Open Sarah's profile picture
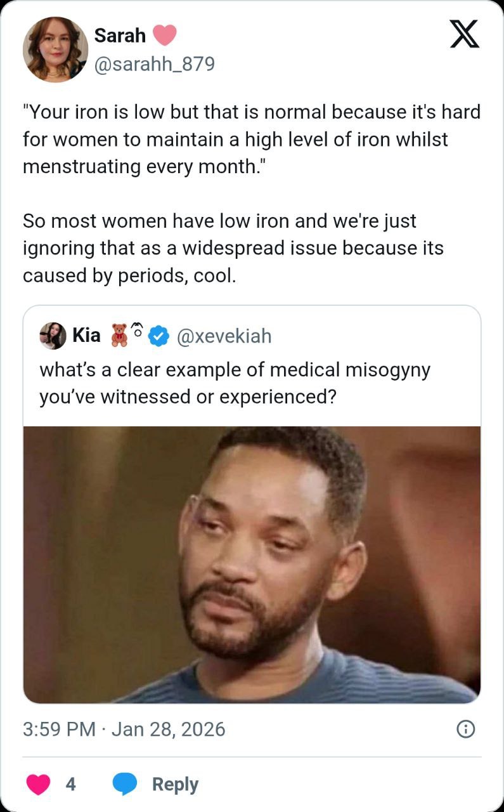This screenshot has width=504, height=812. [x=55, y=49]
